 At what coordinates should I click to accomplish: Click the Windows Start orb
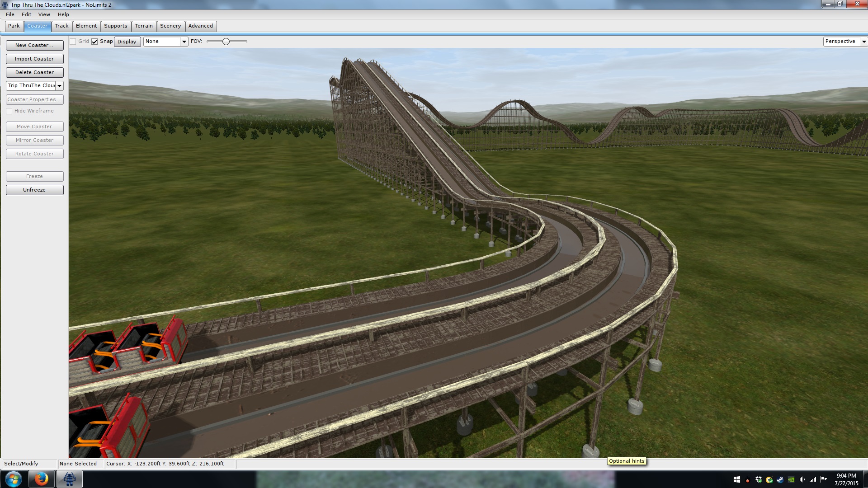(13, 479)
